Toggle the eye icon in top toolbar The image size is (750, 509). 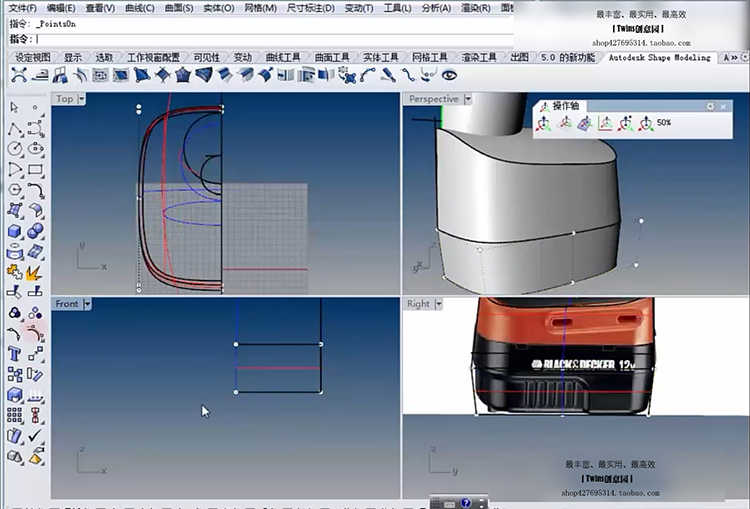point(449,75)
